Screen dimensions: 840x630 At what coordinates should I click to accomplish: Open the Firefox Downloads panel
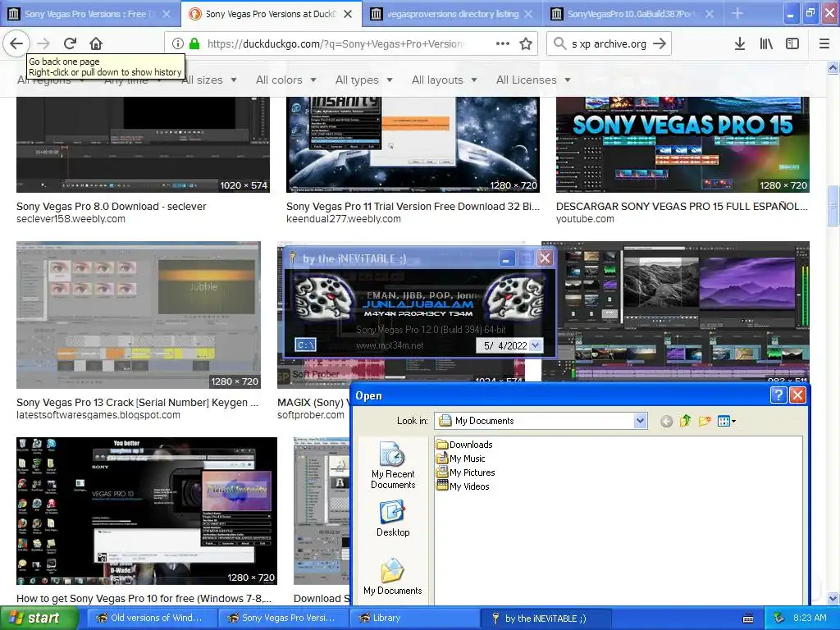pos(739,43)
